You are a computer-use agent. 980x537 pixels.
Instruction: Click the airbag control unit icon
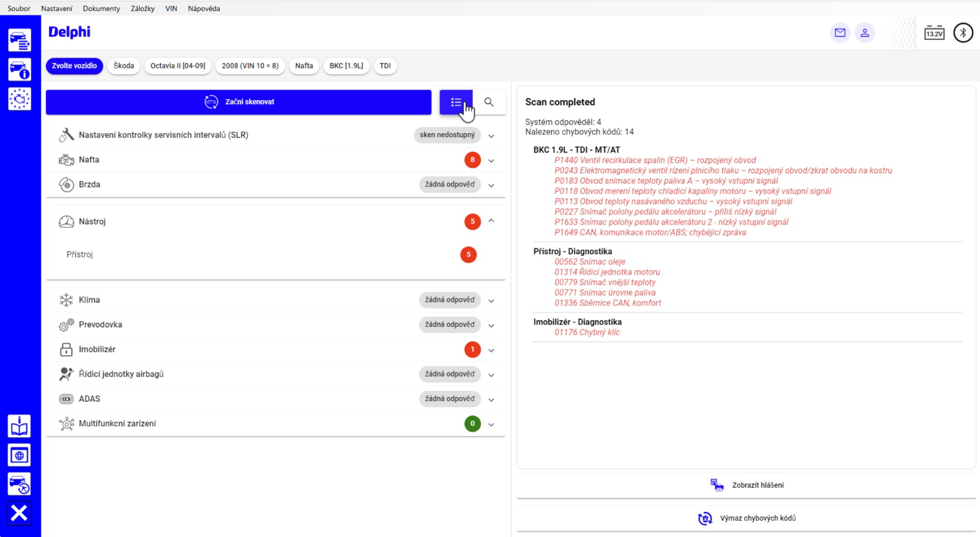click(66, 374)
